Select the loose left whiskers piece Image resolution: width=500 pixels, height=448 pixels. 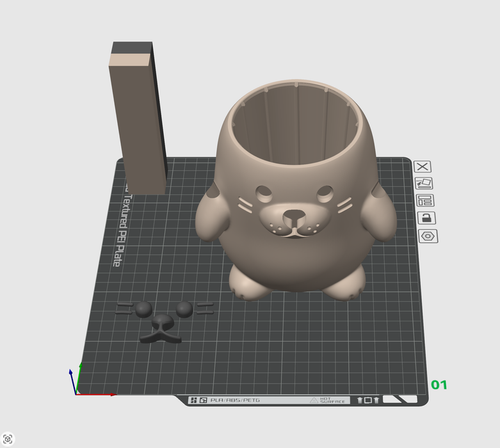click(x=124, y=308)
